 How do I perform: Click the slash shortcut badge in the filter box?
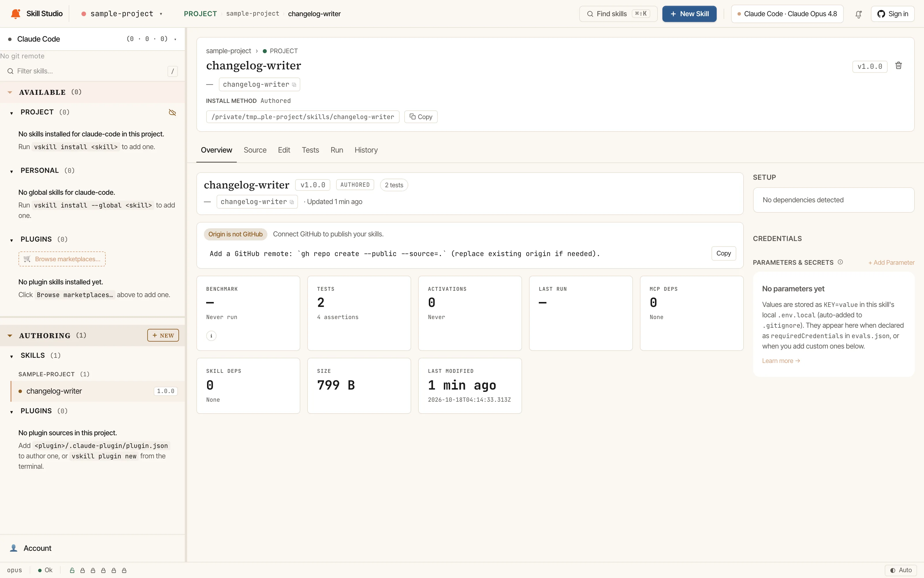(x=173, y=71)
